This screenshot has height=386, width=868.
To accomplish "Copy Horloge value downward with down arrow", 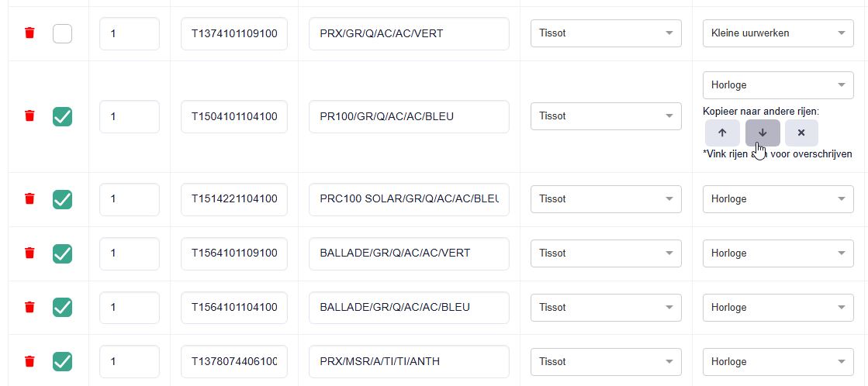I will click(x=763, y=133).
